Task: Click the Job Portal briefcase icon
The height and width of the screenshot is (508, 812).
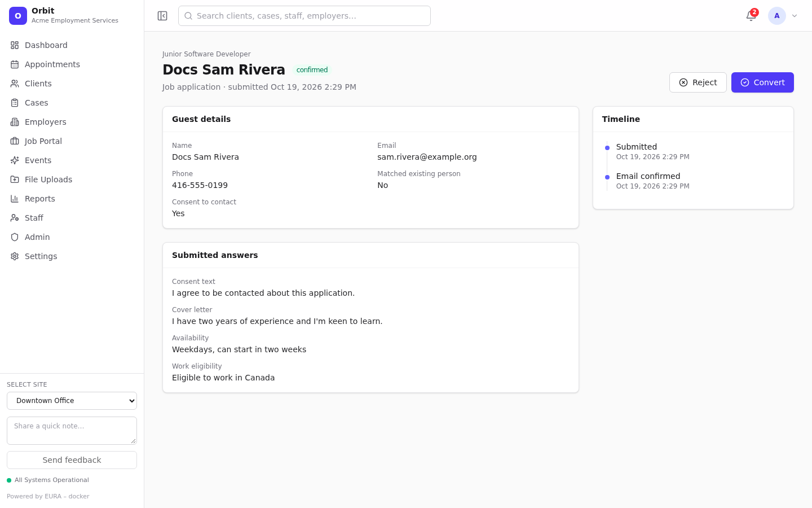Action: click(15, 141)
